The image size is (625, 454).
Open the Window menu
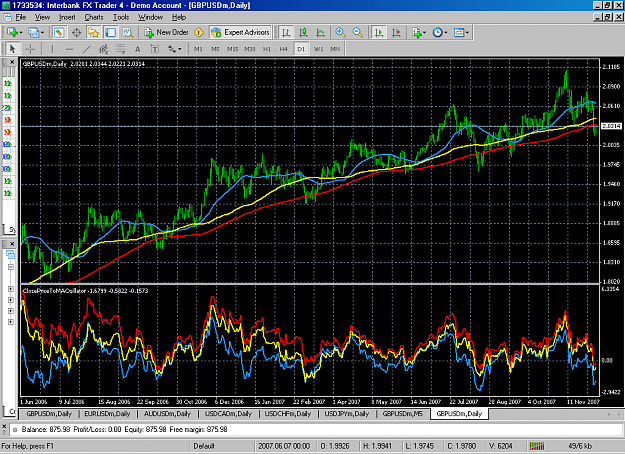click(x=150, y=17)
